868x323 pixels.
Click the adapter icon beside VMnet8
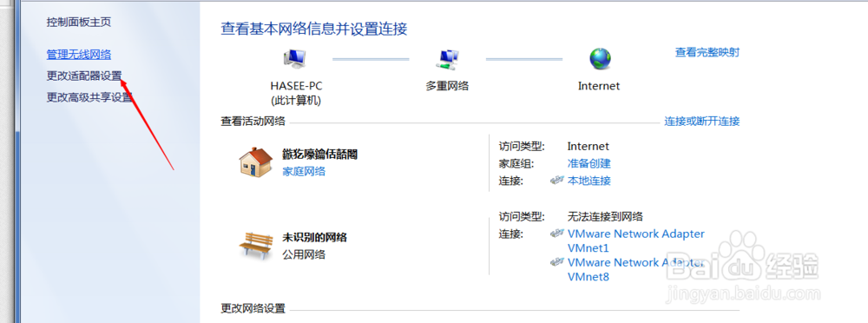557,262
